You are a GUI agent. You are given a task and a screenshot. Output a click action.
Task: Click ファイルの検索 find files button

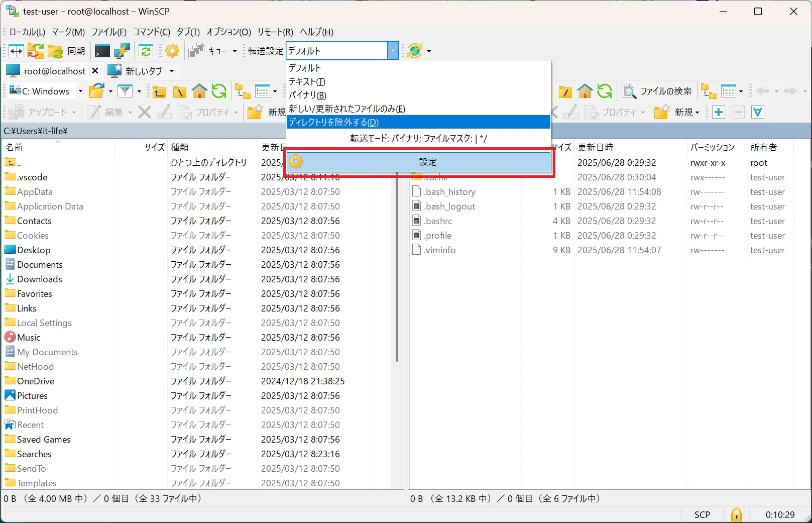(657, 91)
